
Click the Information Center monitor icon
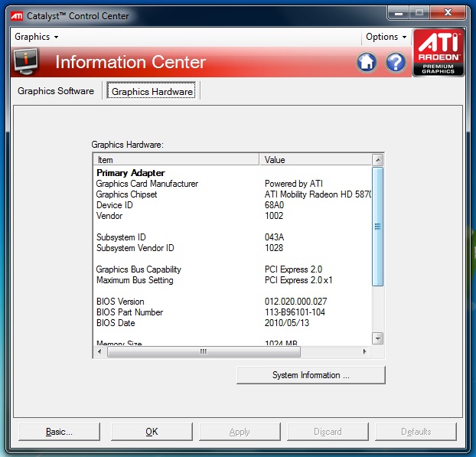point(26,62)
